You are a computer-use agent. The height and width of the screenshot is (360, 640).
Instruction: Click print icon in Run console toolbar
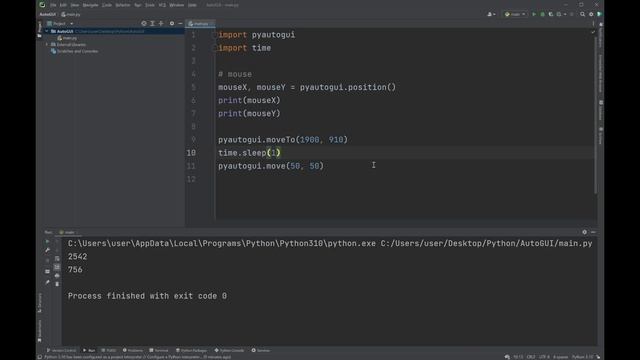click(57, 276)
